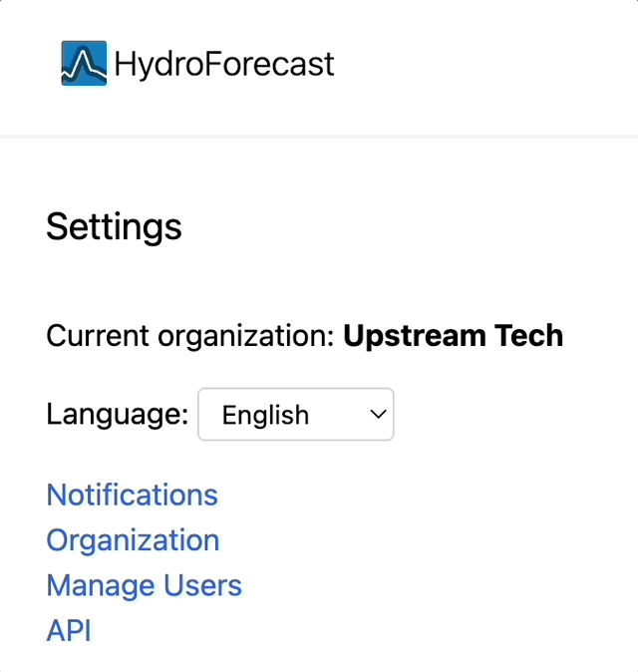Viewport: 638px width, 672px height.
Task: Click the HydroForecast wave logo icon
Action: [84, 64]
